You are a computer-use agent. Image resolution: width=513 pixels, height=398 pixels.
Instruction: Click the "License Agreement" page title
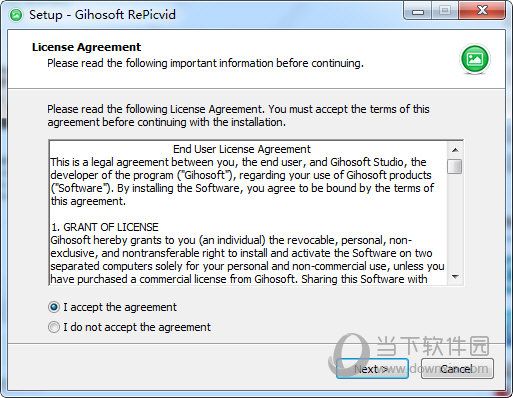86,47
